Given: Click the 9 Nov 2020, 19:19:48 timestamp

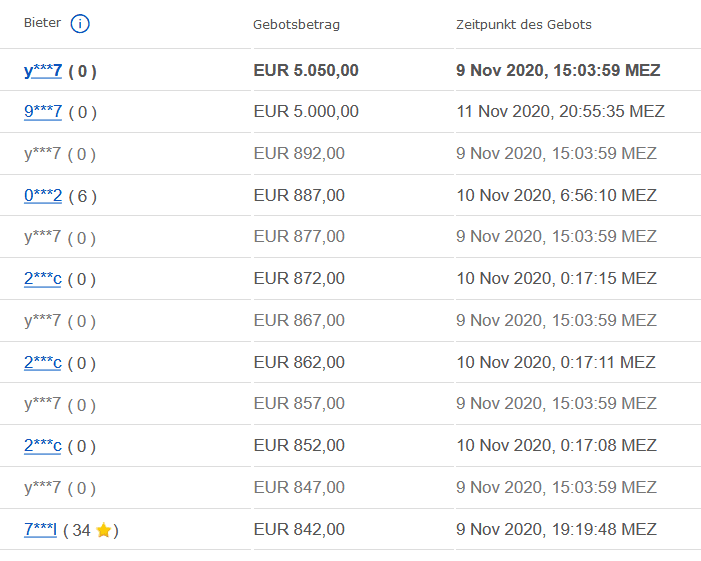Looking at the screenshot, I should pyautogui.click(x=557, y=530).
